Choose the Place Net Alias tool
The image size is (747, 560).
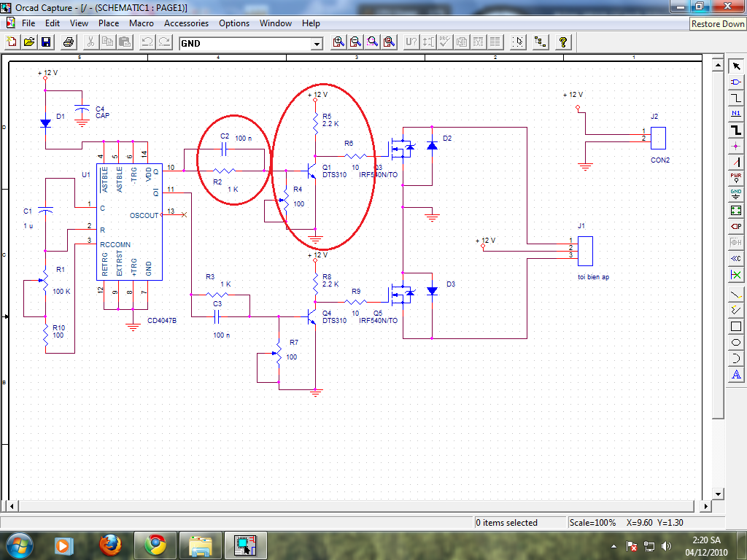736,114
